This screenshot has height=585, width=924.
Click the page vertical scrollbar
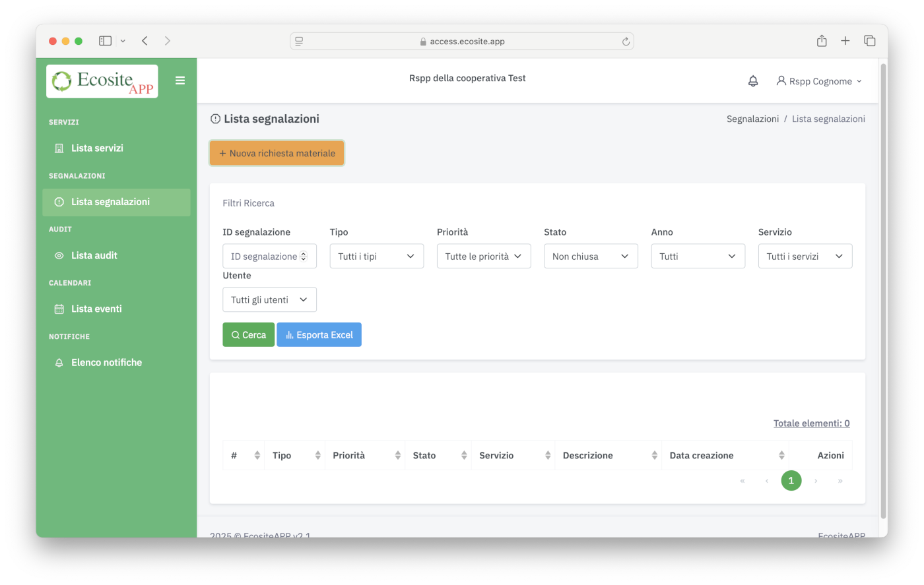coord(884,290)
